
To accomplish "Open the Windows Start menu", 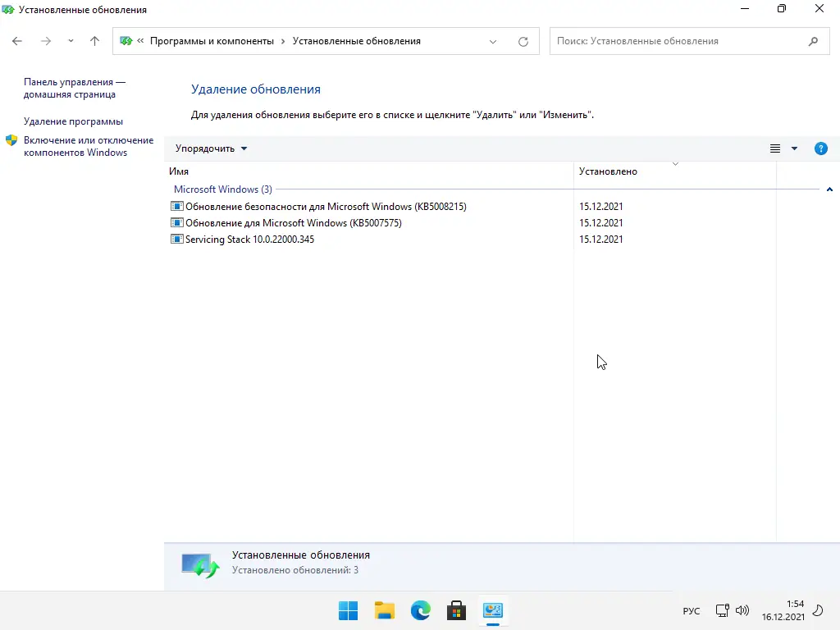I will (x=348, y=610).
